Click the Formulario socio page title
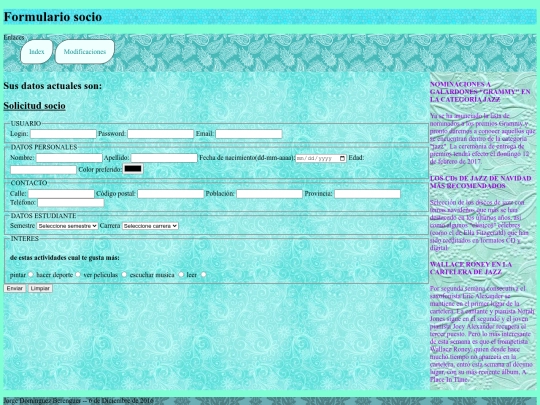540x405 pixels. click(x=53, y=17)
